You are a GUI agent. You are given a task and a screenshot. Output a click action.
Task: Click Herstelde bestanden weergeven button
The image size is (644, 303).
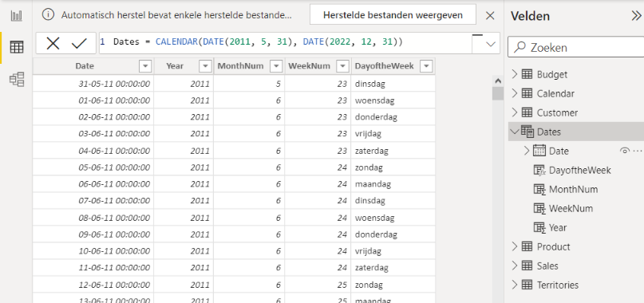pyautogui.click(x=393, y=15)
